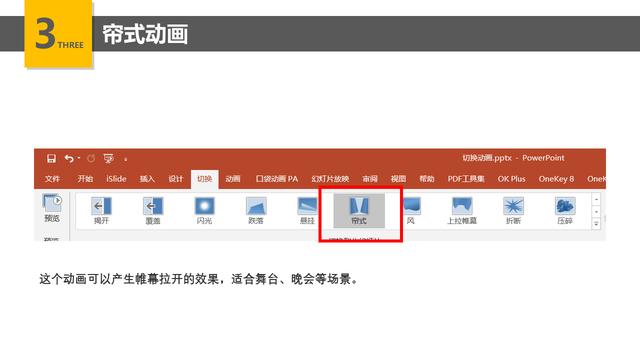Viewport: 640px width, 360px height.
Task: Open the PDF工具集 tab
Action: [466, 179]
